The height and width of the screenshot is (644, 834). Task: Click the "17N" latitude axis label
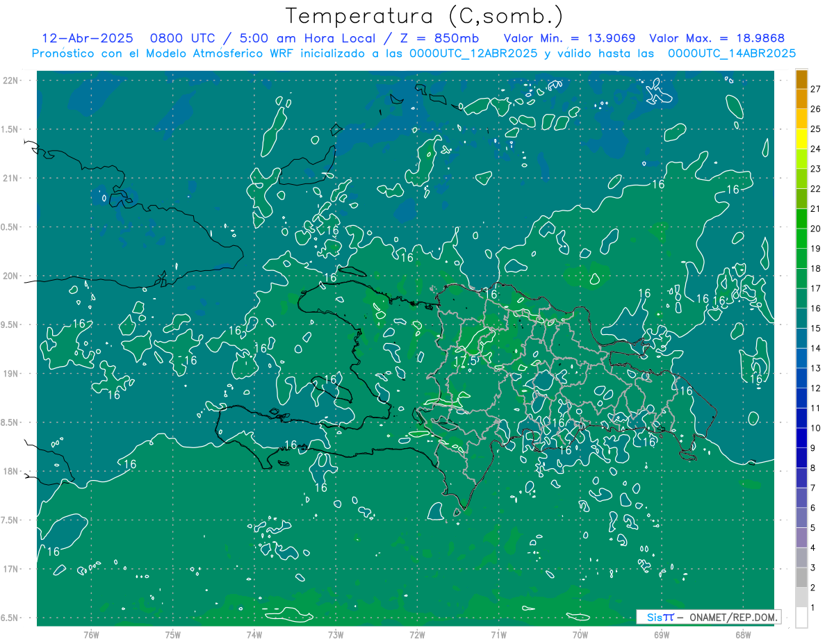[12, 569]
